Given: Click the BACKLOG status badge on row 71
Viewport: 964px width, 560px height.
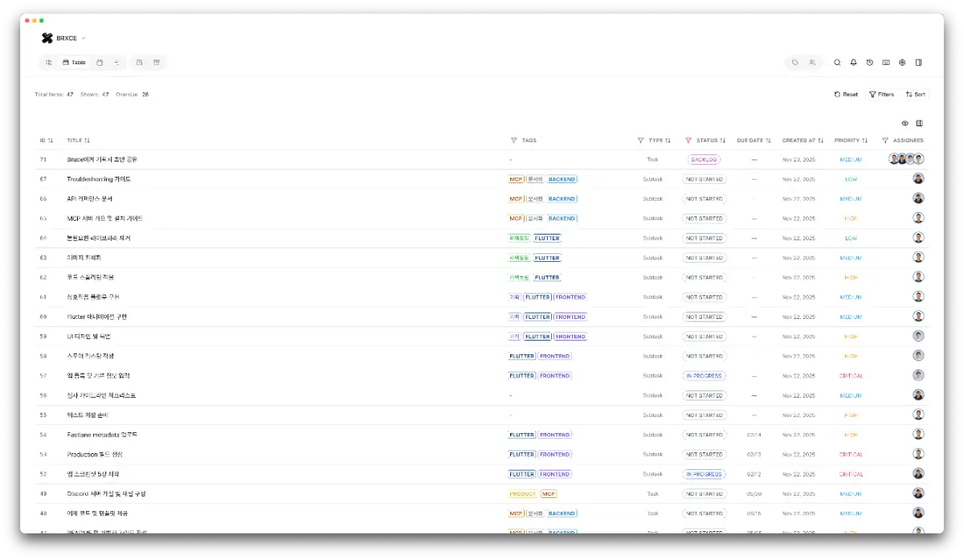Looking at the screenshot, I should click(x=704, y=160).
